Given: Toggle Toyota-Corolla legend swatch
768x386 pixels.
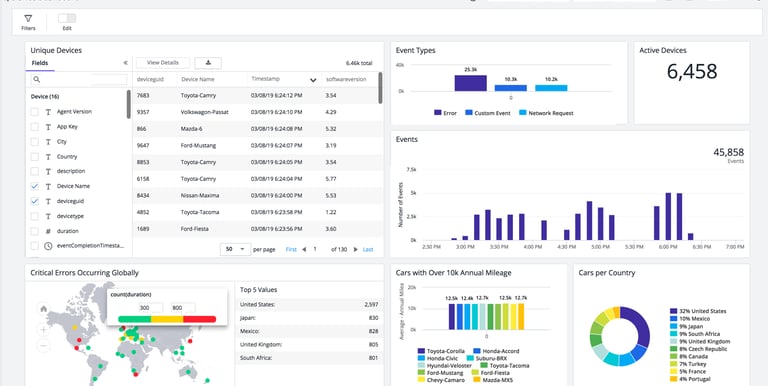Looking at the screenshot, I should [421, 351].
